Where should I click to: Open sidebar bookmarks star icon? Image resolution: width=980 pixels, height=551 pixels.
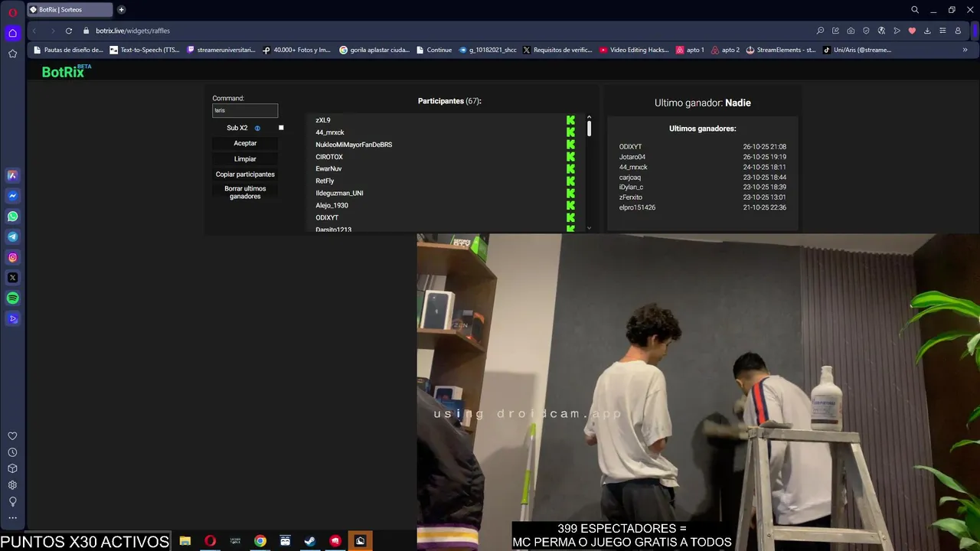pyautogui.click(x=12, y=54)
